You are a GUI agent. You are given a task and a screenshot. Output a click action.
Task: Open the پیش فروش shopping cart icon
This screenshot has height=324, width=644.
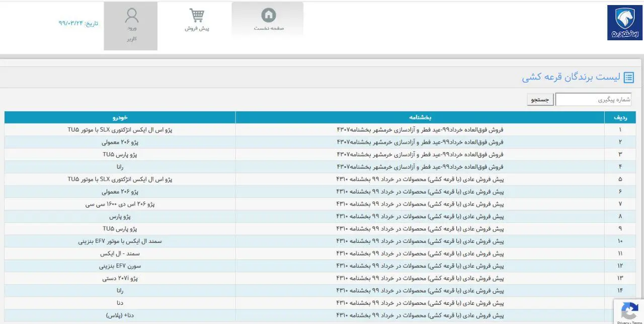click(197, 15)
